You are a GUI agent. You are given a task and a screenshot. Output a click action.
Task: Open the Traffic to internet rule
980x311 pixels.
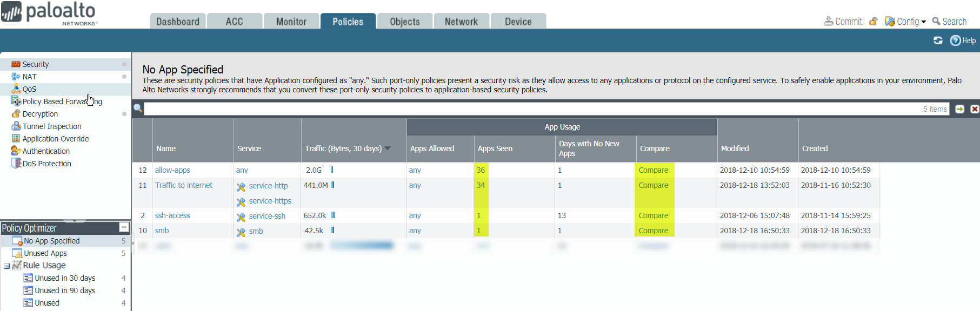pos(184,185)
